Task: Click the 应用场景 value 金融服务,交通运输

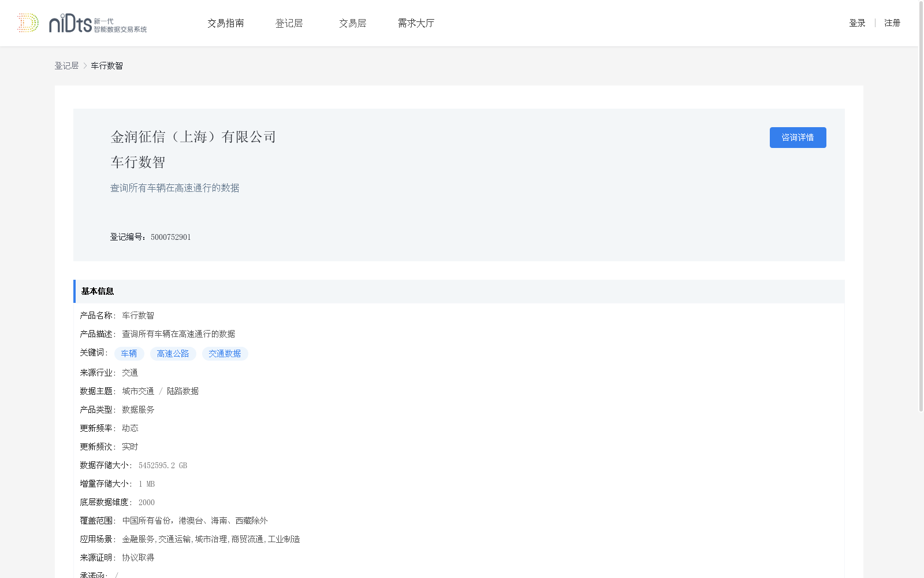Action: point(157,539)
